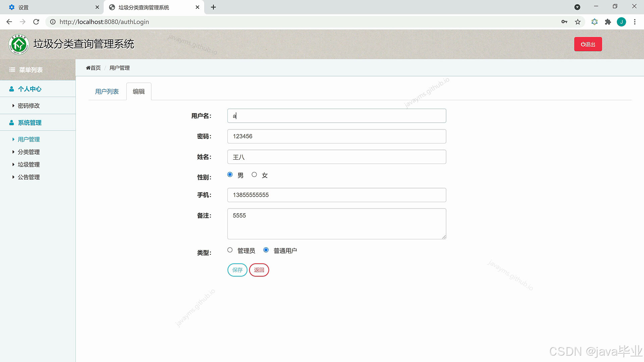Open 公告管理 in sidebar

click(29, 177)
